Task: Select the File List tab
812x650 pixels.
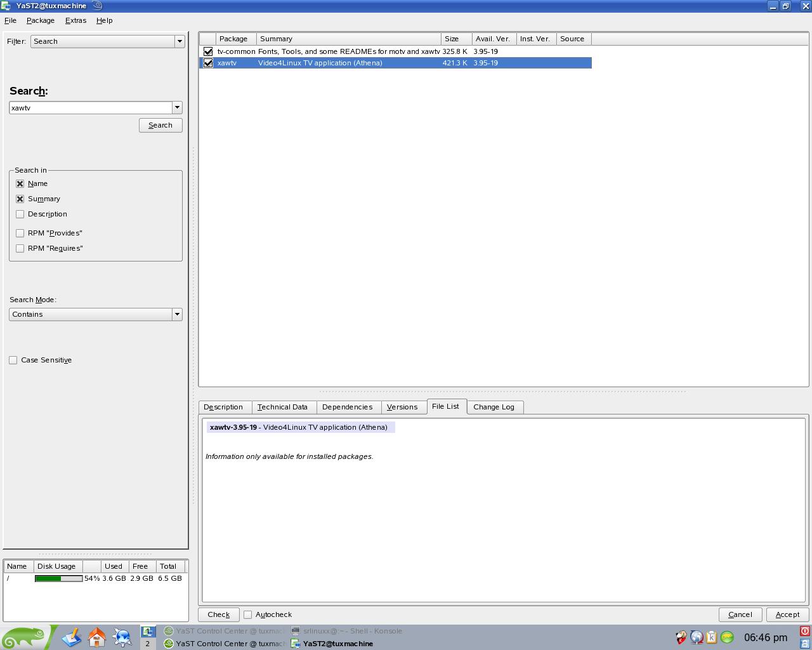Action: click(x=445, y=406)
